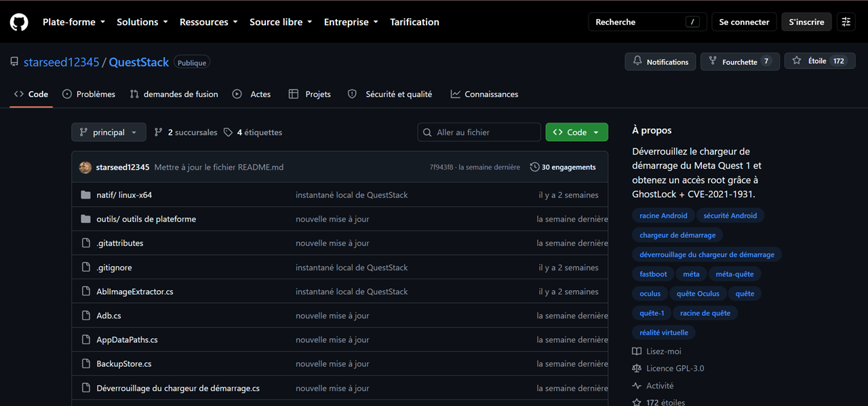Open the chargeur de démarrage topic tag
Screen dimensions: 868x406
(677, 235)
